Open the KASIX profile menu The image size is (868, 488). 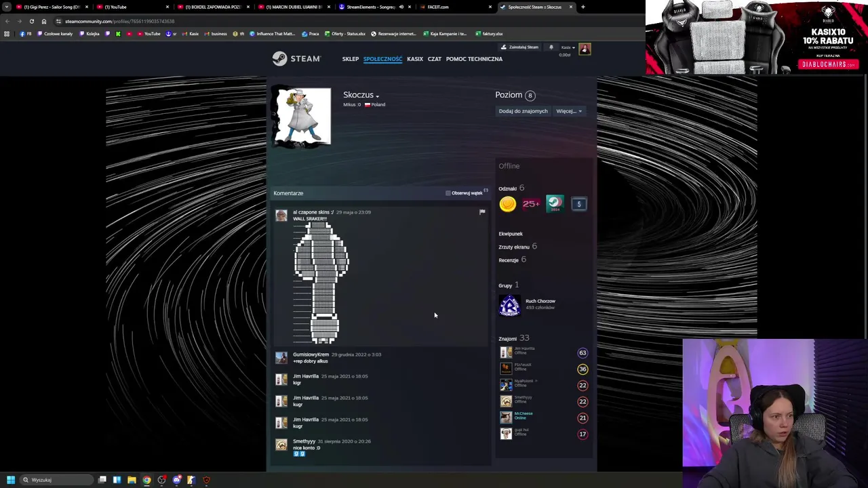point(415,59)
